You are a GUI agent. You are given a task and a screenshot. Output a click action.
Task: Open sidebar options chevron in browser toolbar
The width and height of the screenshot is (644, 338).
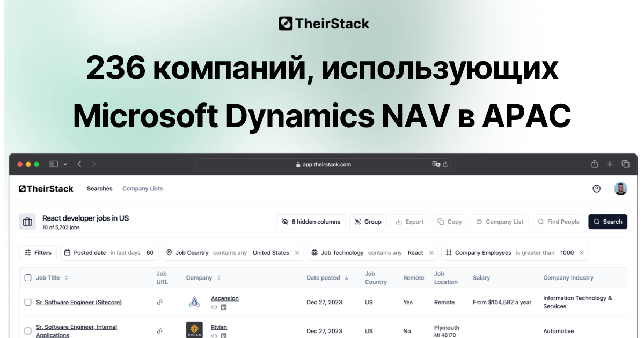pos(65,164)
